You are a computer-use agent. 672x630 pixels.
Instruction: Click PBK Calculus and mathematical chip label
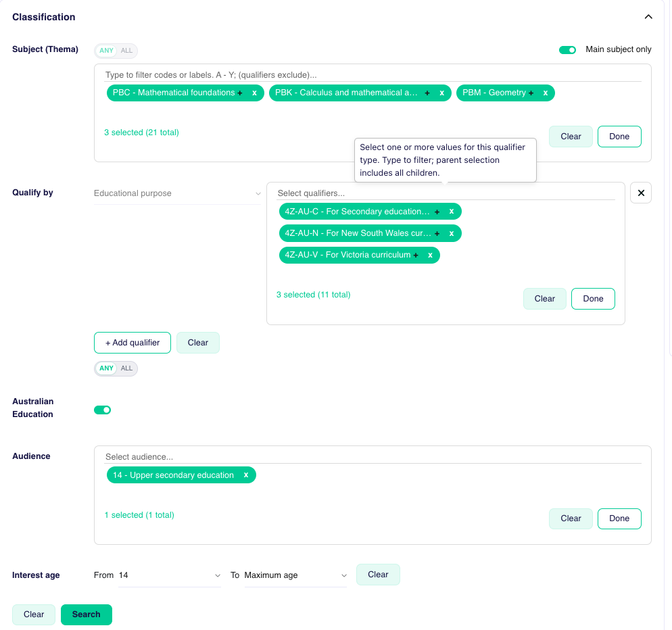click(346, 93)
